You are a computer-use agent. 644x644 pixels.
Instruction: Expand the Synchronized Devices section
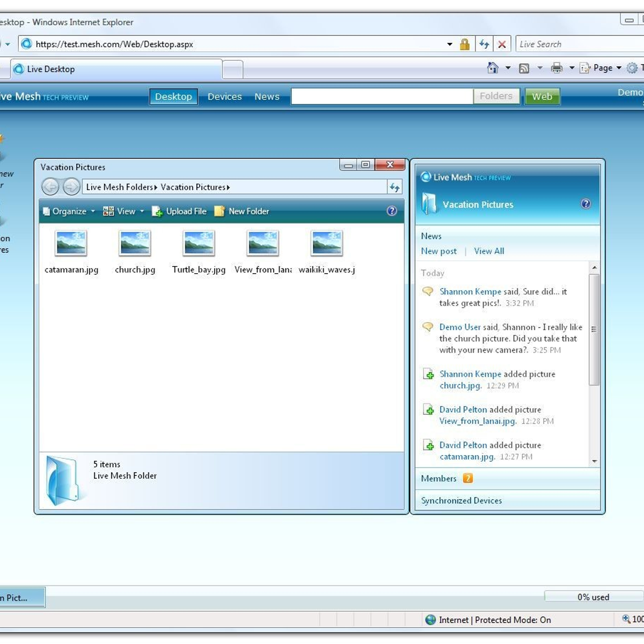coord(507,500)
